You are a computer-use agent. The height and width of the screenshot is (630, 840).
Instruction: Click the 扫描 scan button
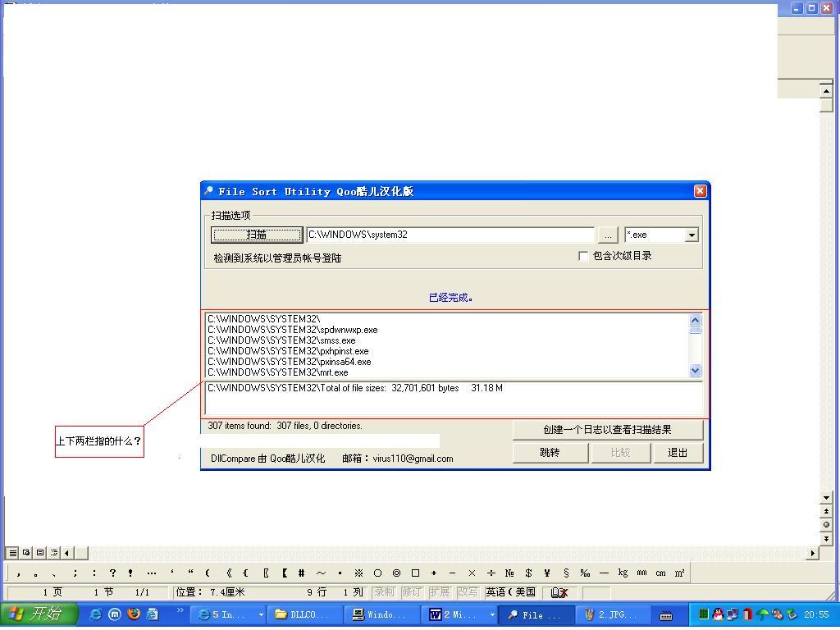pos(257,235)
